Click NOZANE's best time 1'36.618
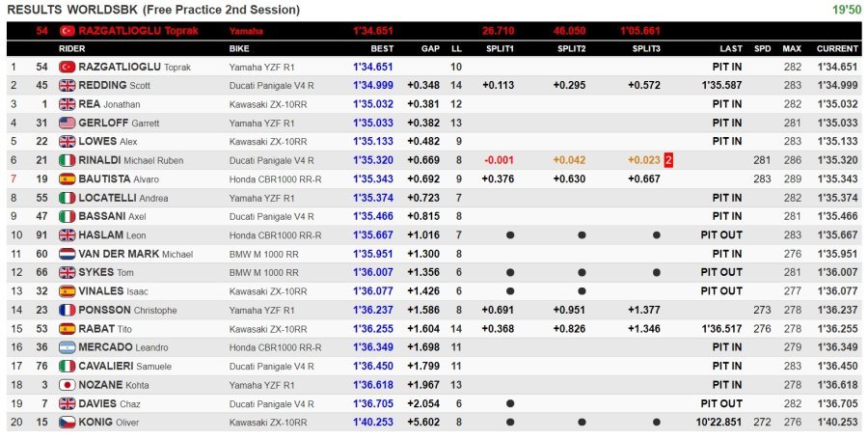Screen dimensions: 868x439 tap(373, 385)
